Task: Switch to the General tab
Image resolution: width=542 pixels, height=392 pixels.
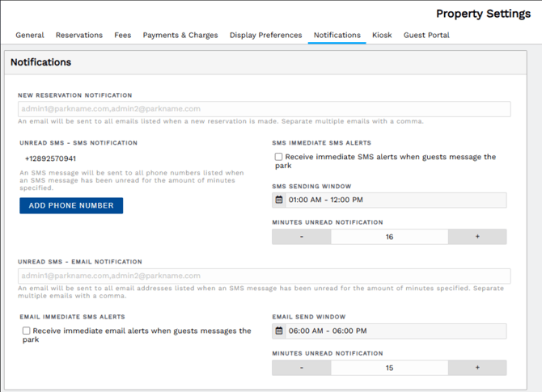Action: point(30,36)
